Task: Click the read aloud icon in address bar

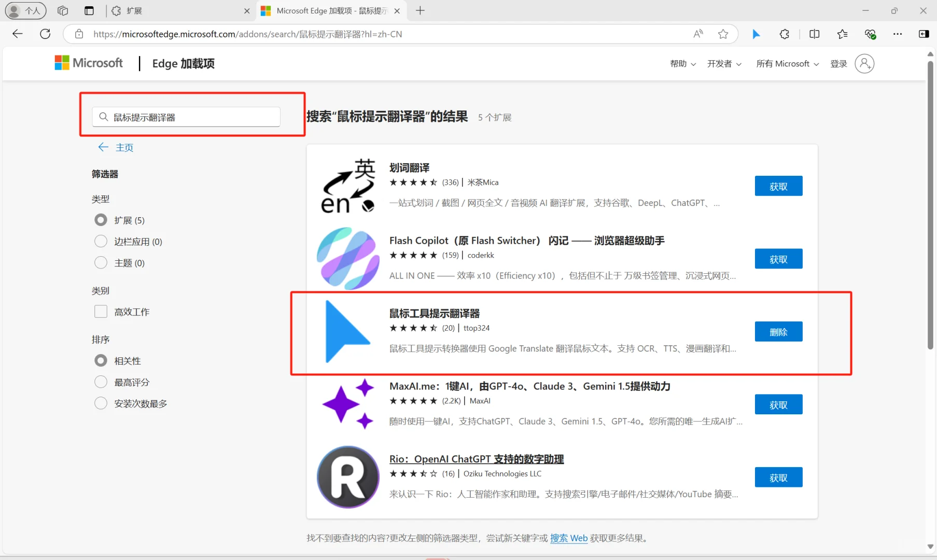Action: click(x=698, y=34)
